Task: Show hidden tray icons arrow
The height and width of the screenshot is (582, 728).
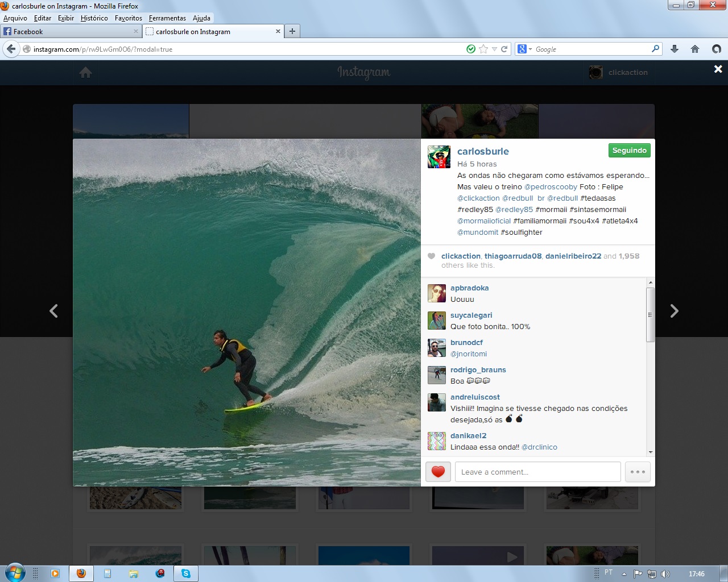Action: click(x=624, y=574)
